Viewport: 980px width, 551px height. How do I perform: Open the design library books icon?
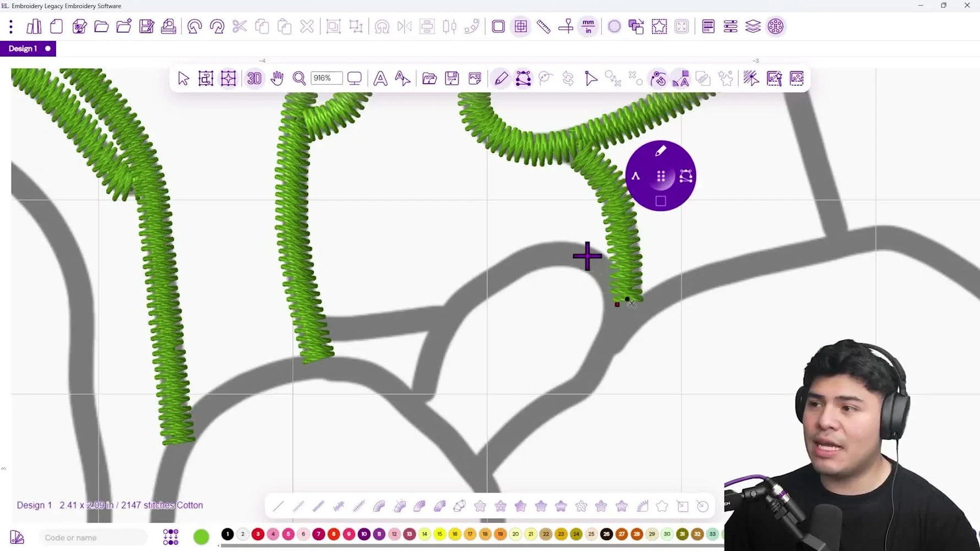34,26
